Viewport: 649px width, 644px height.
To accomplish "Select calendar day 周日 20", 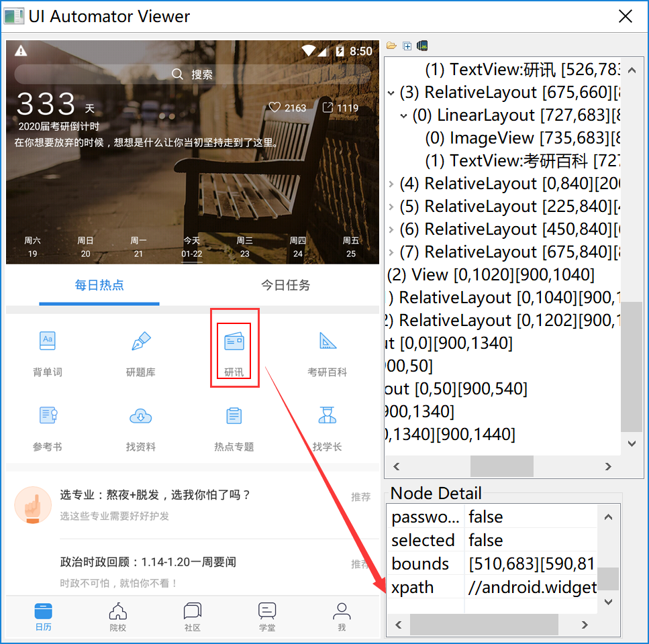I will (x=86, y=247).
